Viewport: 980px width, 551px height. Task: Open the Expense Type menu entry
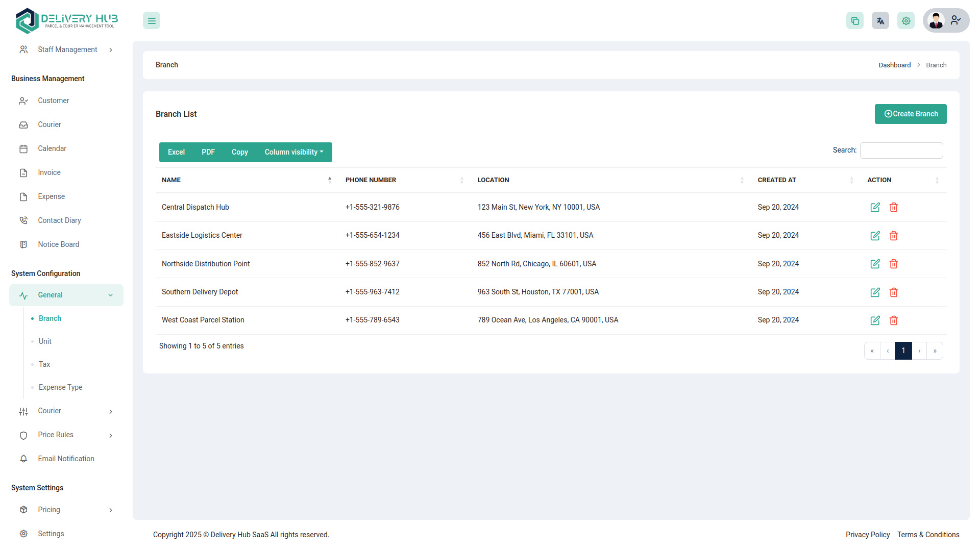click(60, 387)
